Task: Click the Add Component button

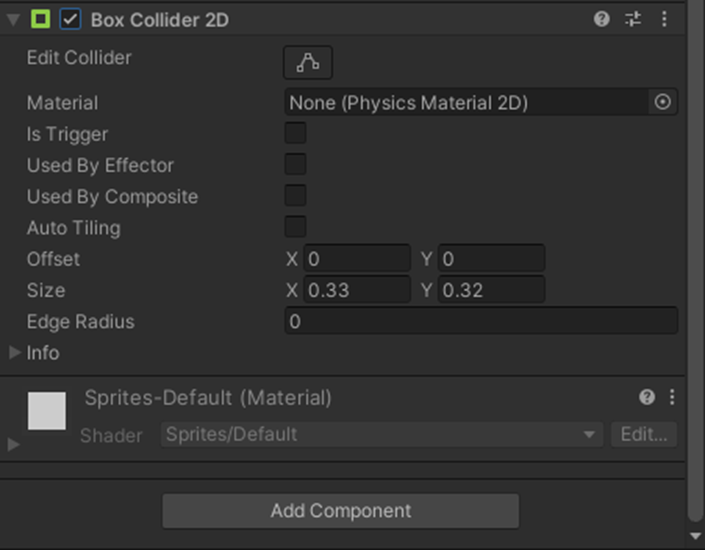Action: (341, 511)
